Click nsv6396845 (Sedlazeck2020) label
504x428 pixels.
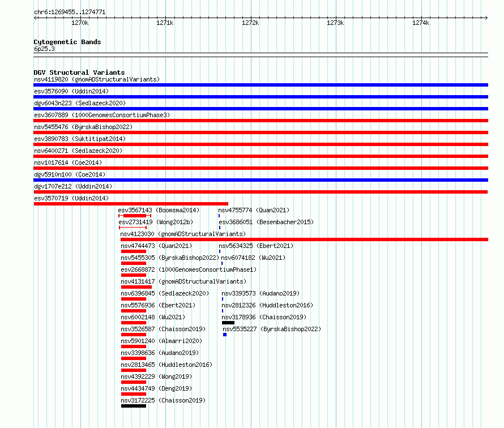click(x=165, y=293)
